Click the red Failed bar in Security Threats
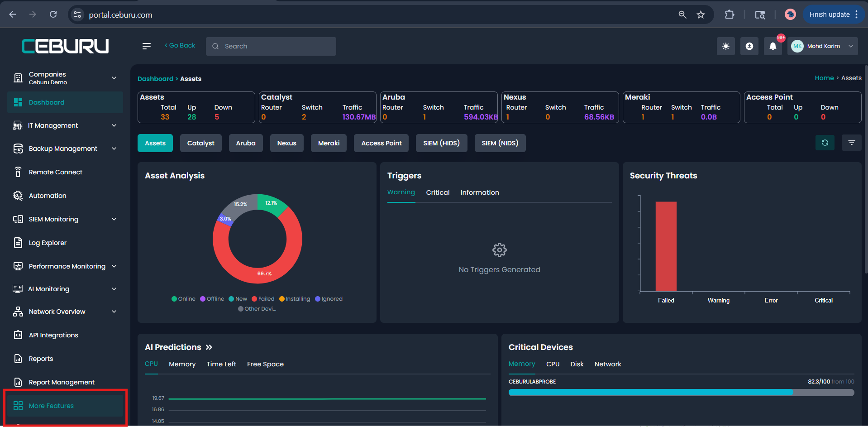The image size is (868, 427). [x=666, y=246]
